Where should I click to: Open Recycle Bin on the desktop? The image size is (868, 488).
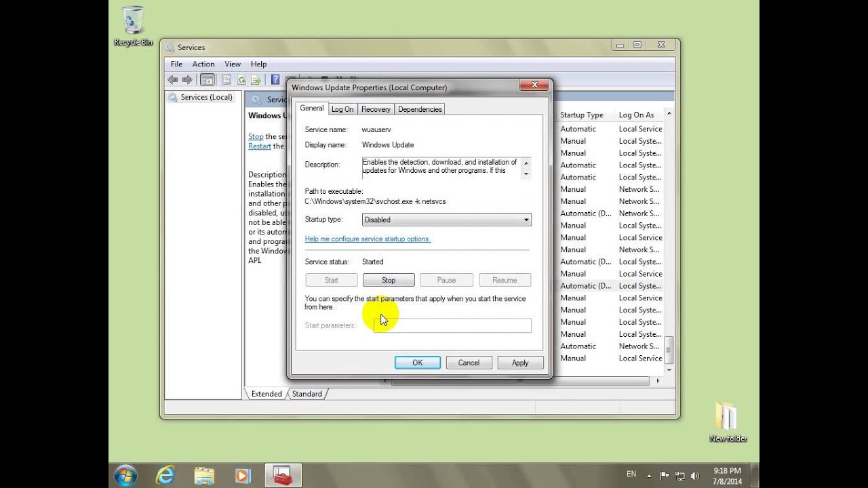click(134, 27)
